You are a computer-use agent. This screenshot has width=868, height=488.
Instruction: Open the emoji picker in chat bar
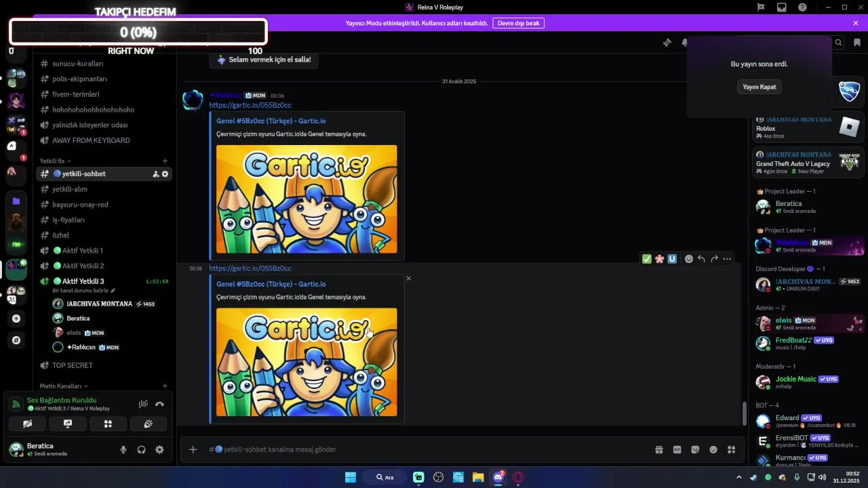[713, 449]
